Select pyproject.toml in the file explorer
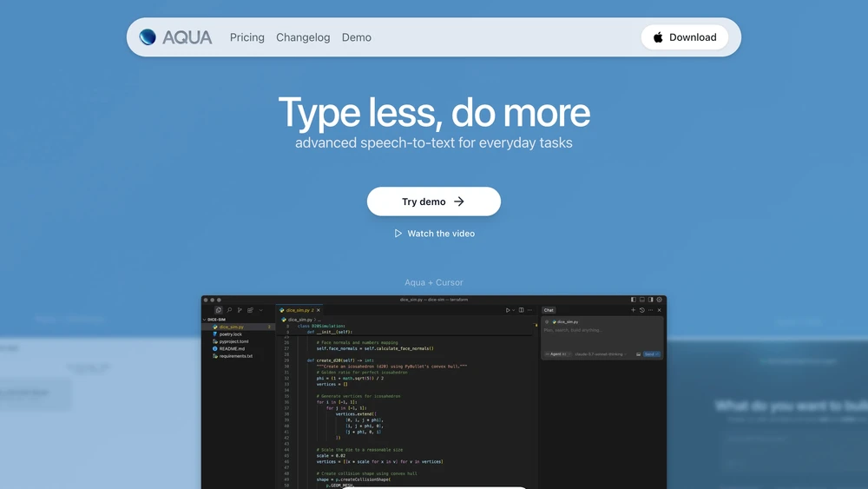Viewport: 868px width, 489px height. click(x=239, y=341)
